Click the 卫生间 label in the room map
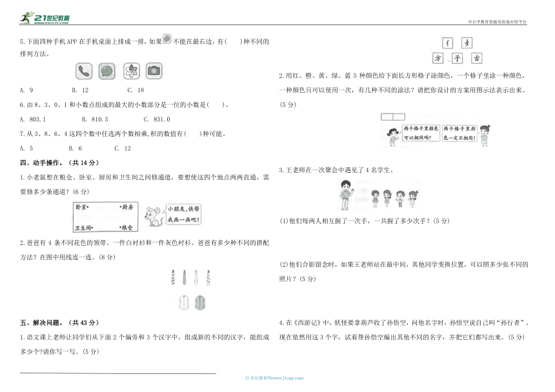Viewport: 555px width, 392px height. pos(84,228)
